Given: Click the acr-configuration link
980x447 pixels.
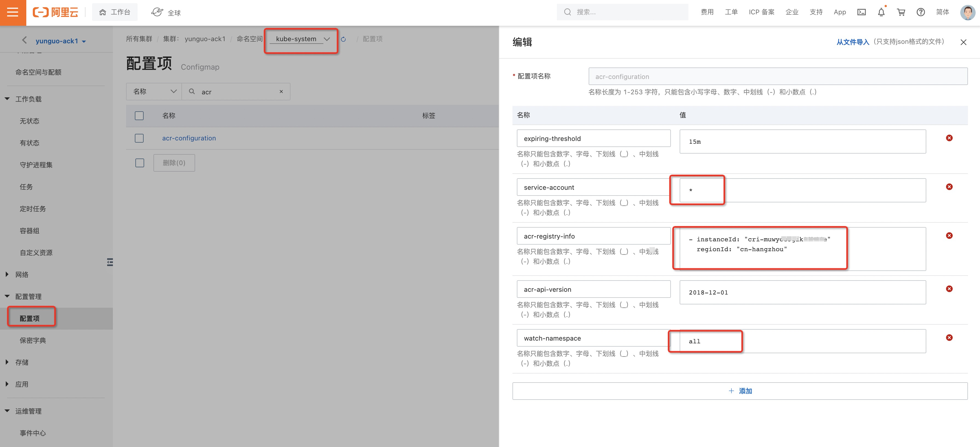Looking at the screenshot, I should [x=189, y=138].
